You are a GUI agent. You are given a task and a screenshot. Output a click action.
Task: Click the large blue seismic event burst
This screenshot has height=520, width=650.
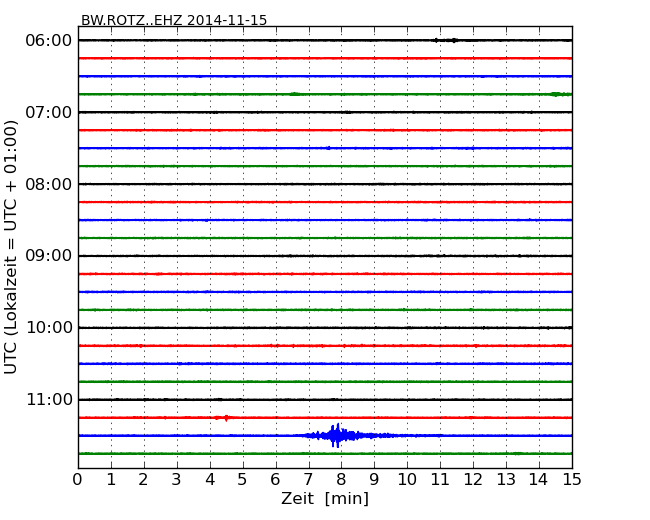tap(340, 435)
